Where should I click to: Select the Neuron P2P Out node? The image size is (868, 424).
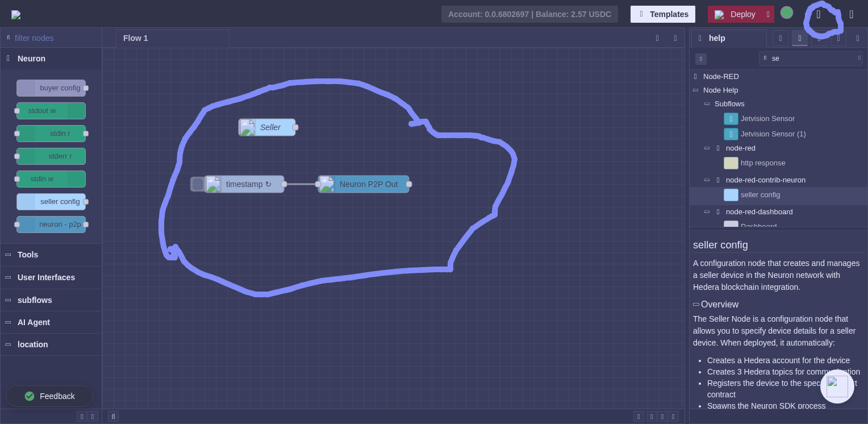click(364, 184)
